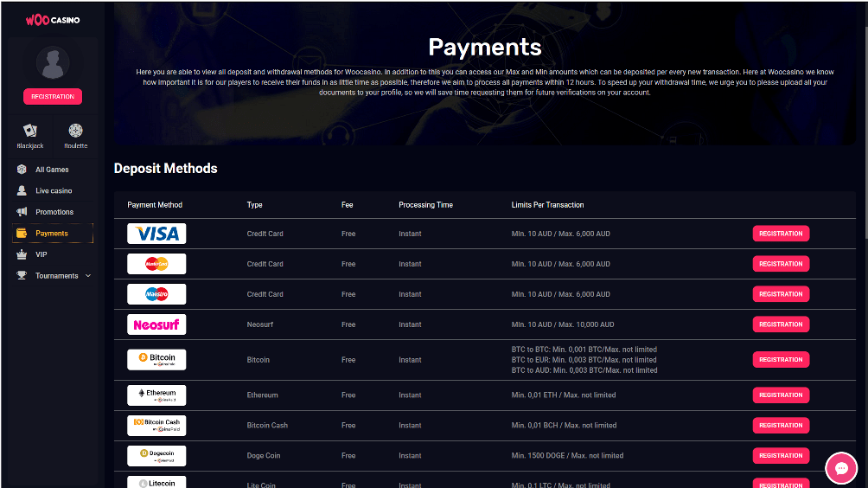
Task: Click Neosurf limit 'Max. 10,000 AUD' text
Action: pyautogui.click(x=586, y=324)
